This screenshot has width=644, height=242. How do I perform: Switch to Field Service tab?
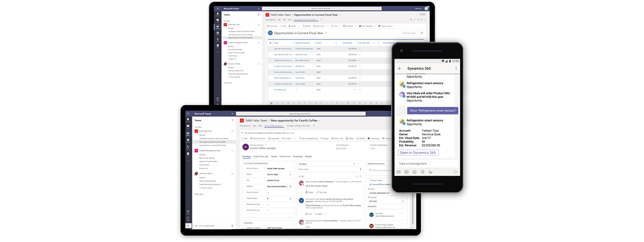click(285, 156)
